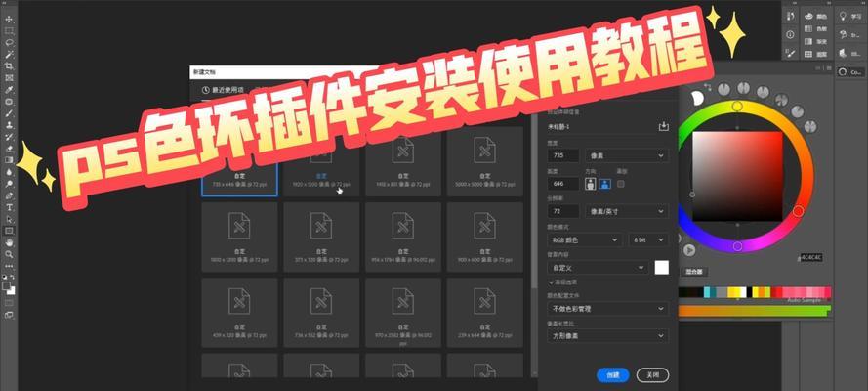Select the Brush tool

tap(10, 113)
